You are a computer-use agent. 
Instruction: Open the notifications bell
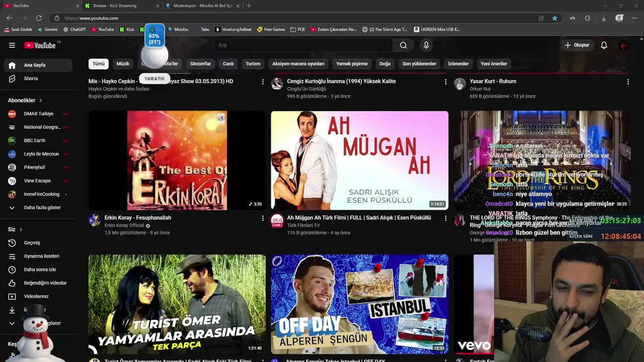(604, 45)
